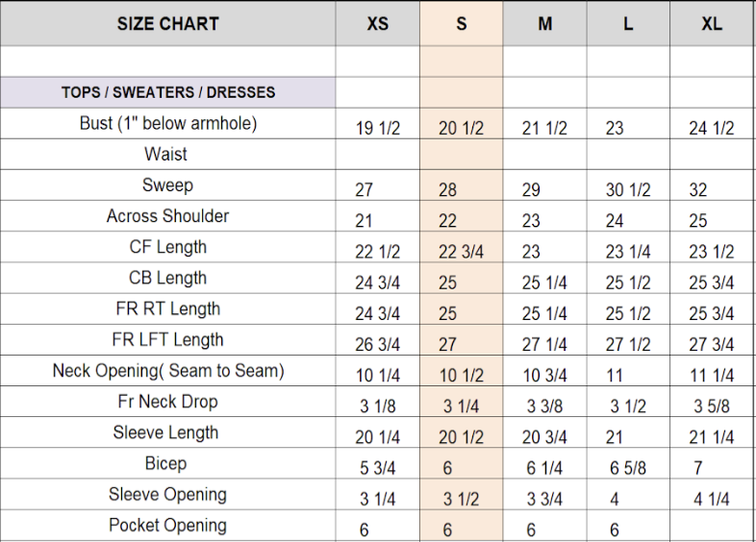Screen dimensions: 756x542
Task: Click the Bust (1" below armhole) row label
Action: pos(168,124)
